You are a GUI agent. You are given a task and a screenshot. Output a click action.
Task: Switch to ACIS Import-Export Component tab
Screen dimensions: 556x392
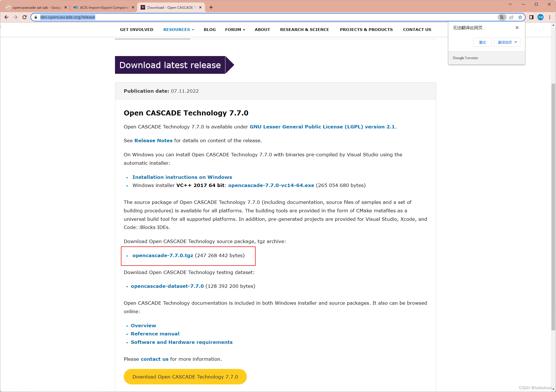[x=103, y=7]
